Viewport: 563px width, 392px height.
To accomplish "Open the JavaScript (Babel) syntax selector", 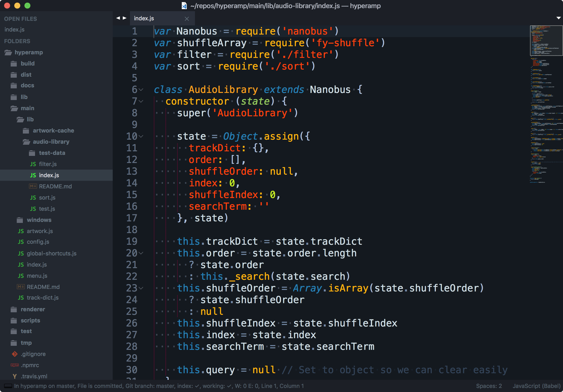I will 536,386.
